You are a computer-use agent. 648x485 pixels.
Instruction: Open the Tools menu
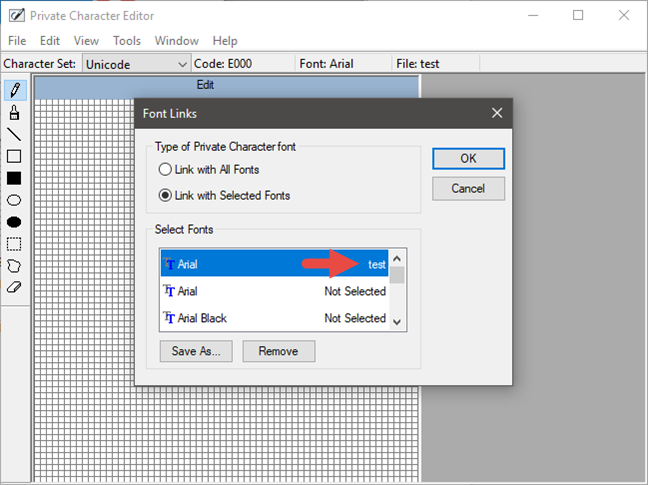(x=127, y=40)
